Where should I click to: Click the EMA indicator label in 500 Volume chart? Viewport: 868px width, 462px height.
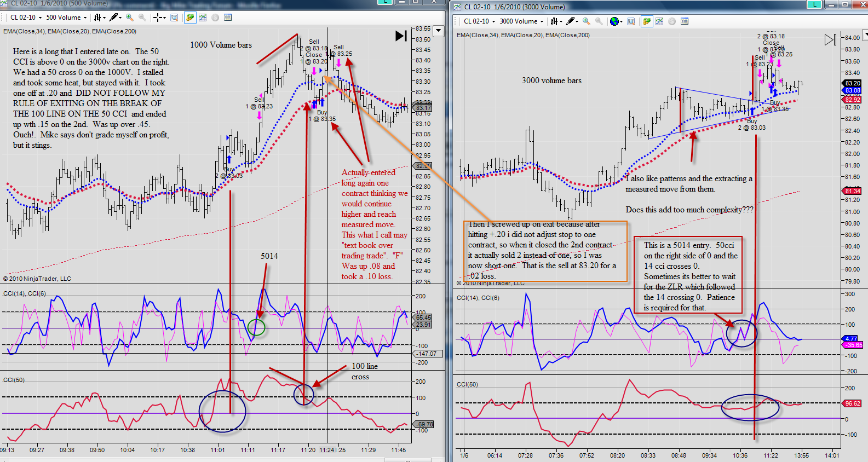(x=70, y=31)
